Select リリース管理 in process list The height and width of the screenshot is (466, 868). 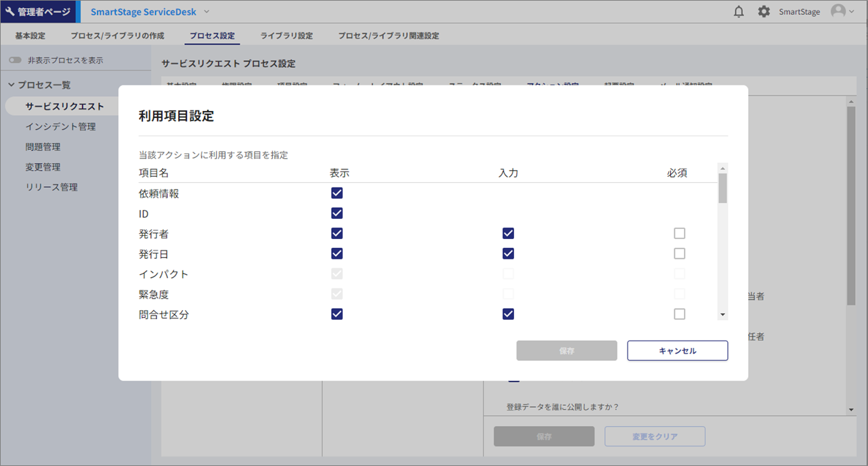[x=51, y=188]
